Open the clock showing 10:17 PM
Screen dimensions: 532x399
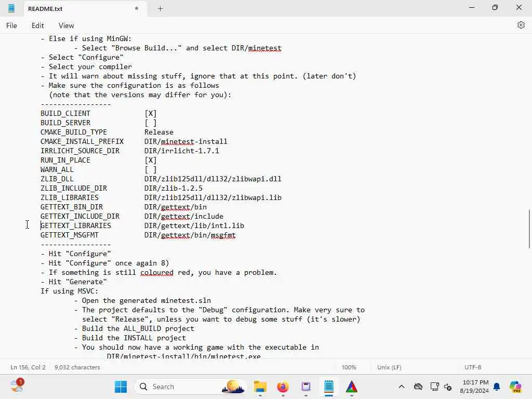pyautogui.click(x=474, y=387)
